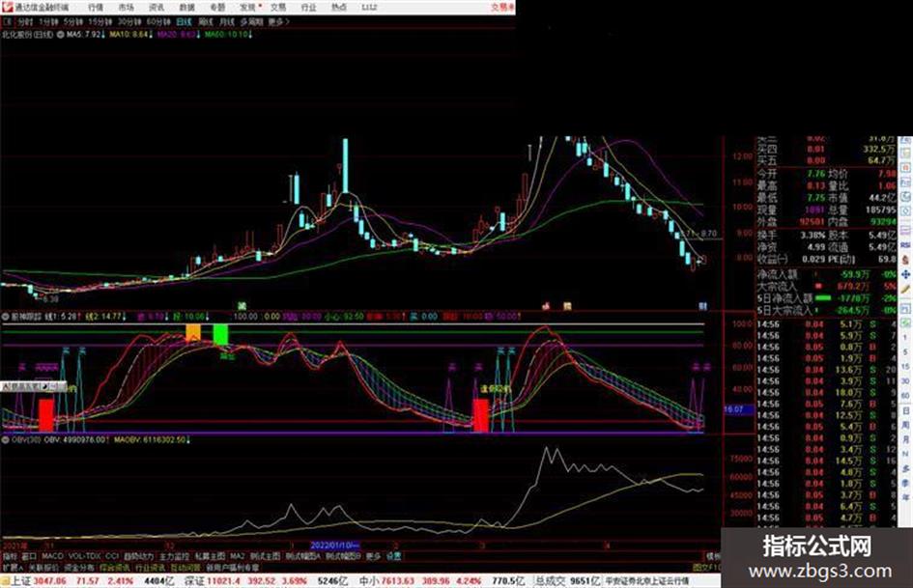
Task: Click the 股神跟踪 indicator panel settings icon
Action: [5, 317]
